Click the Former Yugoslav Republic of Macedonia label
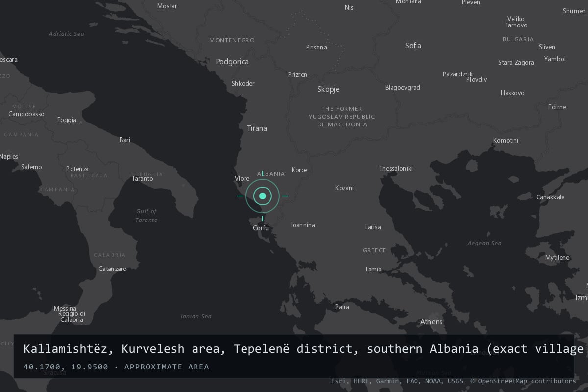 [342, 117]
